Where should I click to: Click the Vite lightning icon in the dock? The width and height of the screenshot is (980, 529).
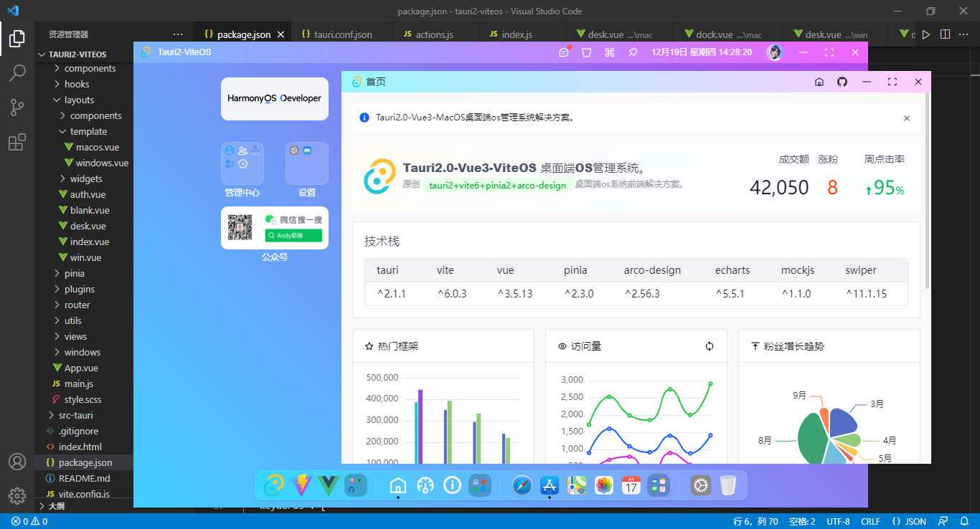pyautogui.click(x=301, y=485)
